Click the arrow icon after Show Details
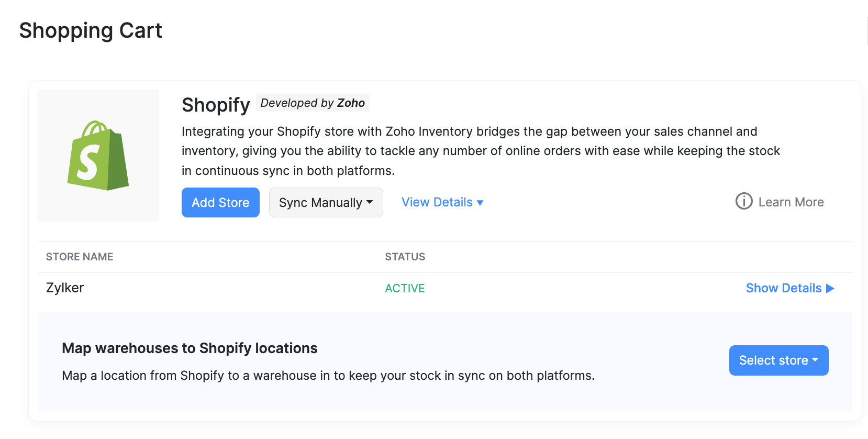The image size is (868, 439). [x=830, y=289]
